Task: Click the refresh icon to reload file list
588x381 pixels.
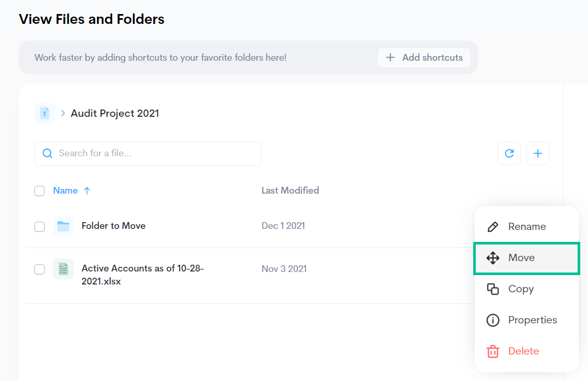Action: [x=509, y=153]
